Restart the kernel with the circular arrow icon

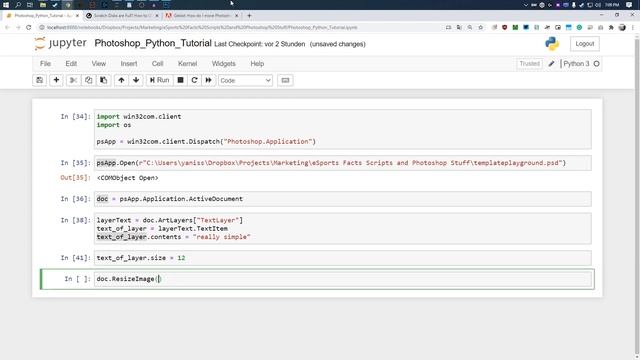tap(194, 80)
